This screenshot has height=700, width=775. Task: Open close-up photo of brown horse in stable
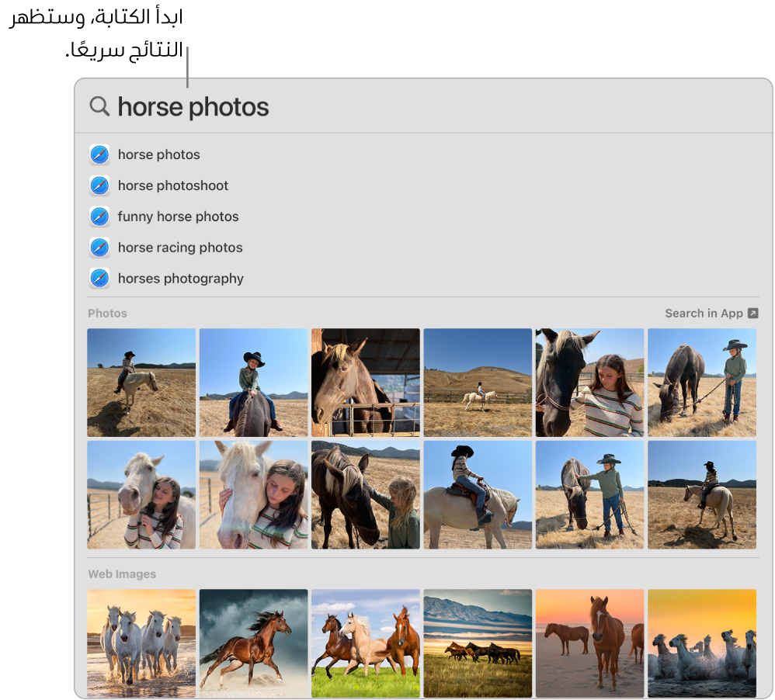pos(366,383)
